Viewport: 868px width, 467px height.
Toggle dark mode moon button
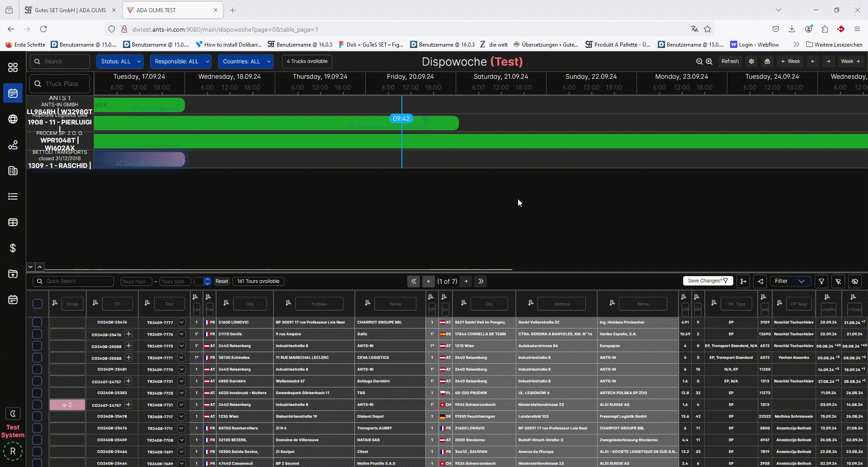pyautogui.click(x=13, y=414)
